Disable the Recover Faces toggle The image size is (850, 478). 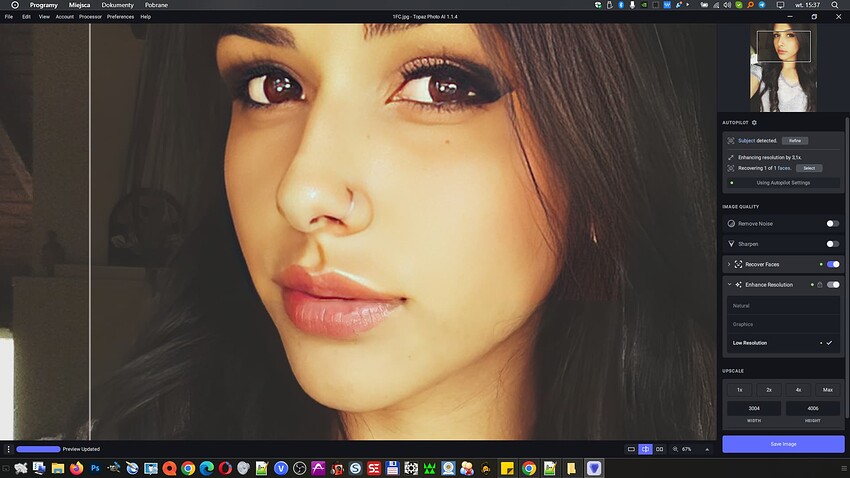click(x=832, y=264)
